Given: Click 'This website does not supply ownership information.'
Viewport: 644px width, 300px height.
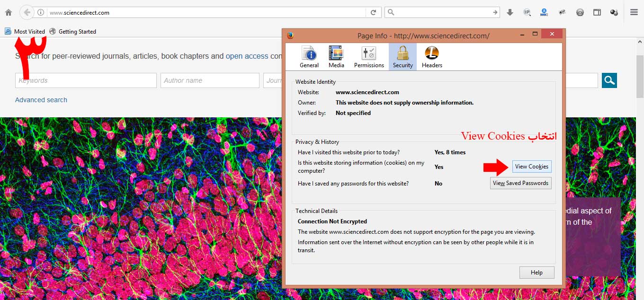Looking at the screenshot, I should (x=404, y=103).
